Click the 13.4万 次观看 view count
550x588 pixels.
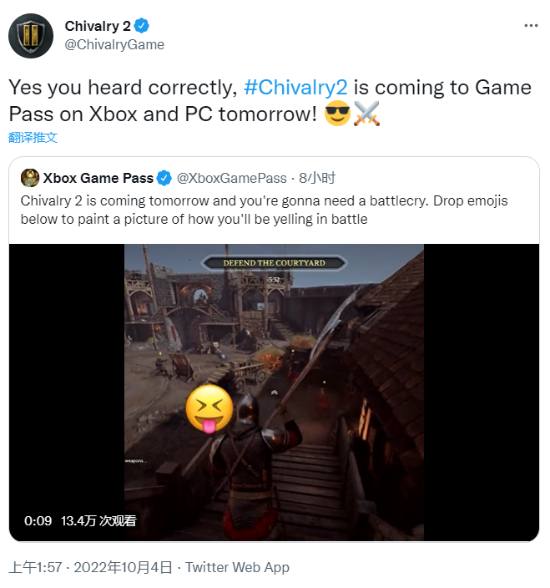[x=99, y=520]
